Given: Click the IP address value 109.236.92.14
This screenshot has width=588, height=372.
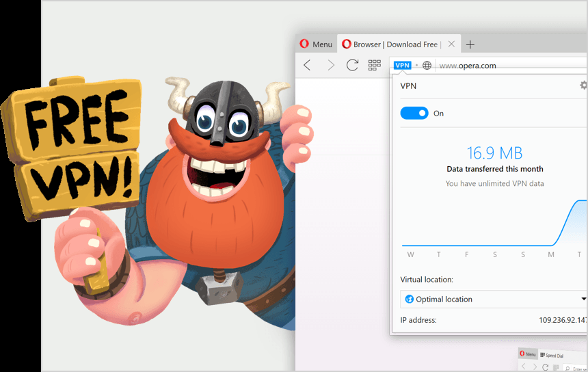Looking at the screenshot, I should coord(563,320).
